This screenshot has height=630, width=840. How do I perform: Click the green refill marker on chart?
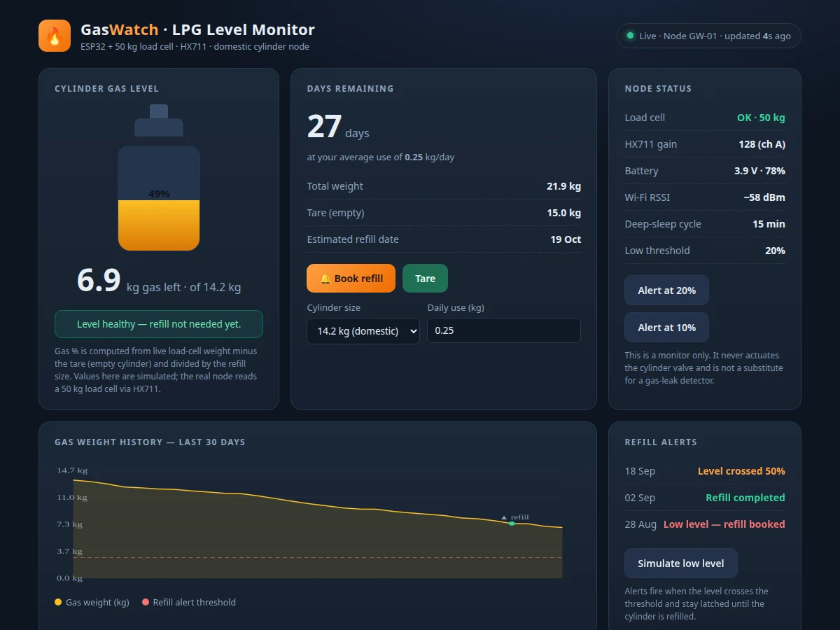512,524
